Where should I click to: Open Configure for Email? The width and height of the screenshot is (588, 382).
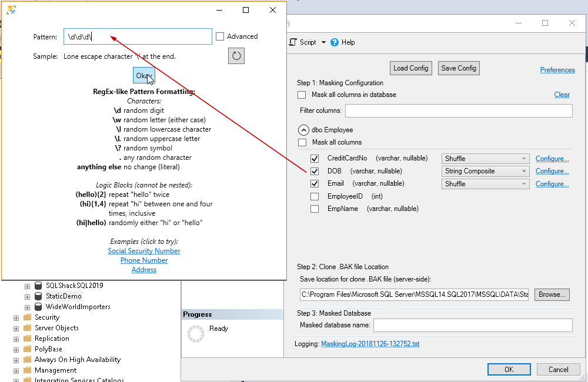[552, 184]
